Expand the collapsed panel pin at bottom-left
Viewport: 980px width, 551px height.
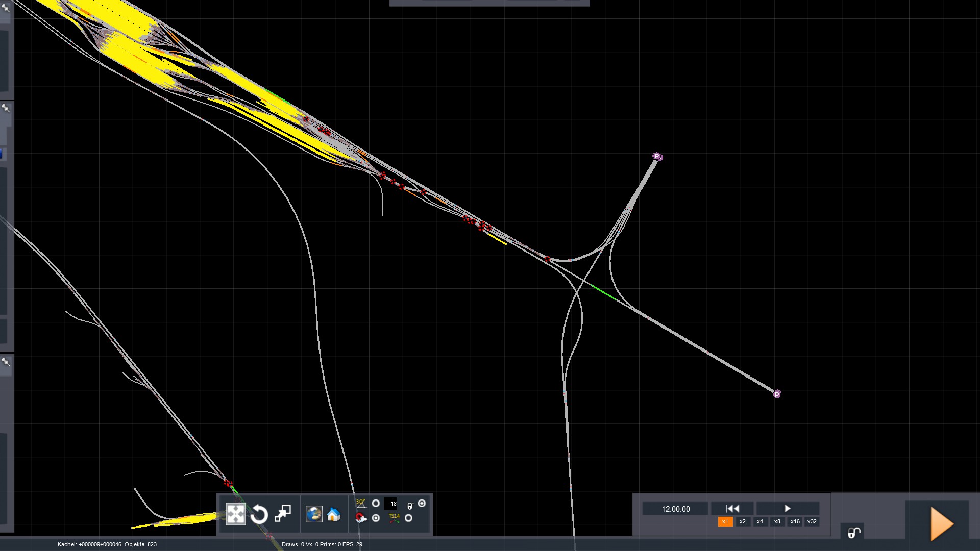pyautogui.click(x=6, y=362)
